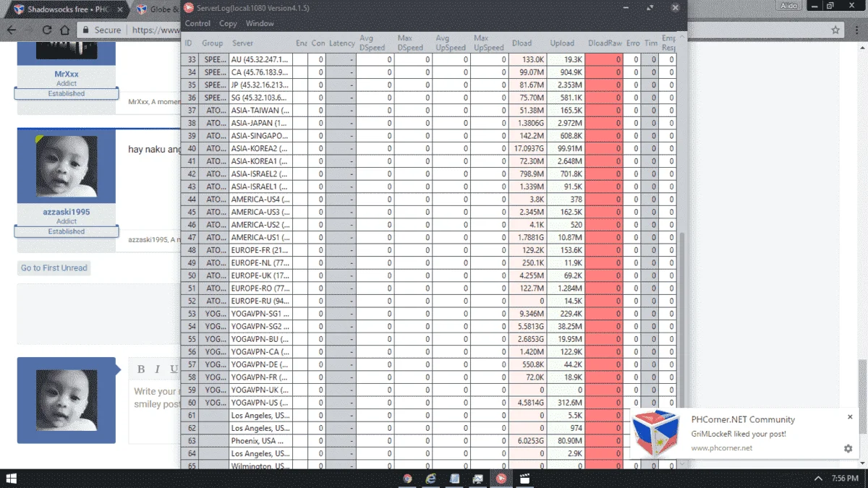
Task: Sort by the ID column header
Action: pyautogui.click(x=189, y=43)
